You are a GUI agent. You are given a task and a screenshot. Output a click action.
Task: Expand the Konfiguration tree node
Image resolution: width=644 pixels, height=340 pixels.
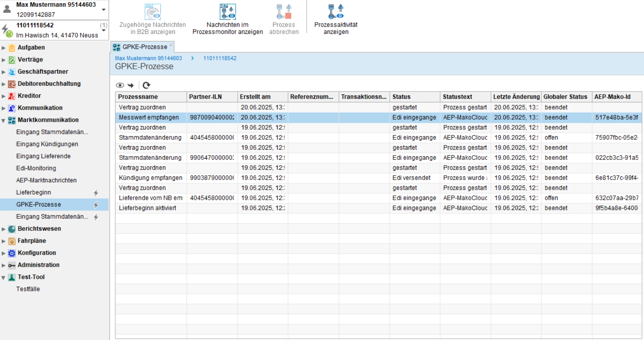4,253
